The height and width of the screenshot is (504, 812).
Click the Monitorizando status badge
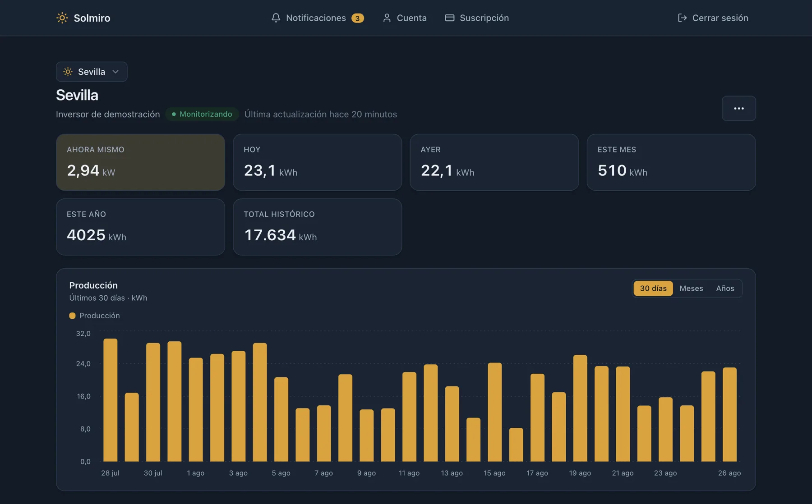pos(202,114)
